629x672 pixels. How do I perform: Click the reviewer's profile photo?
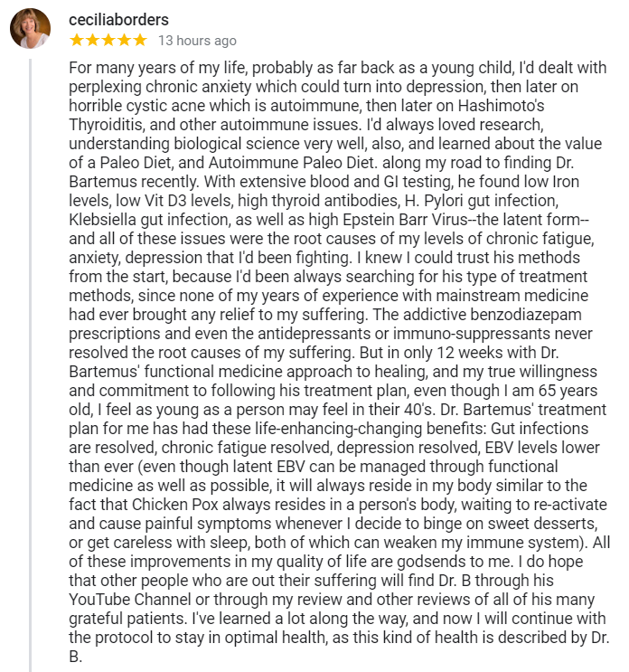click(x=30, y=28)
